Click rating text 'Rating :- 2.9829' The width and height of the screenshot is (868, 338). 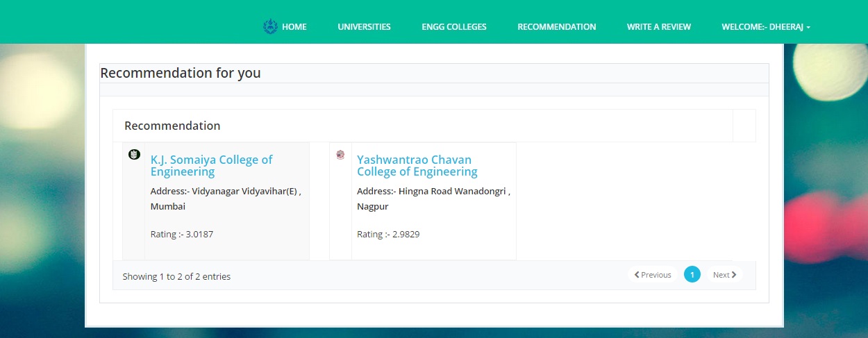coord(388,234)
